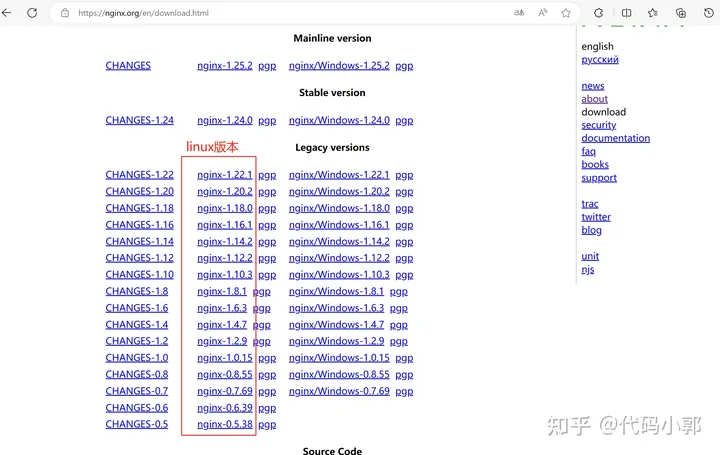This screenshot has width=720, height=455.
Task: Open the favorites list icon
Action: 652,13
